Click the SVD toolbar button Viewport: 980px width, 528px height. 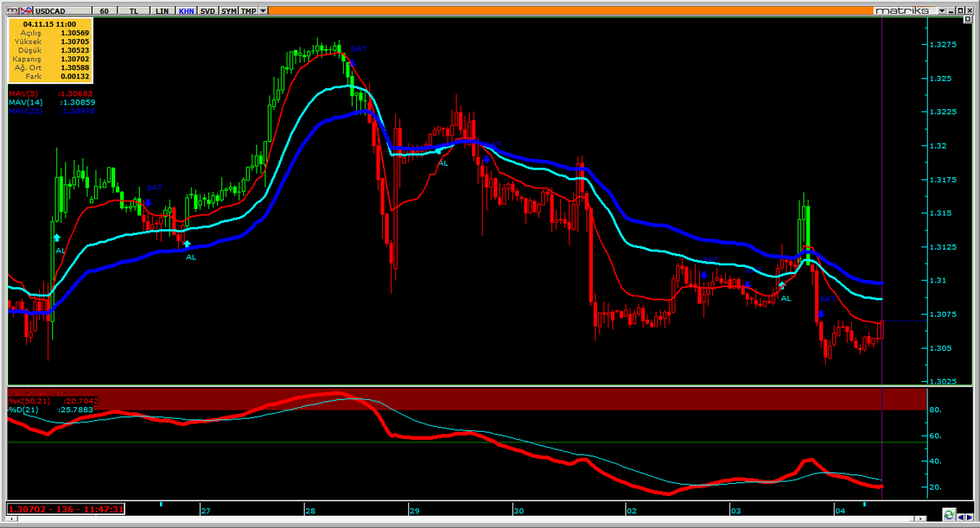click(x=207, y=11)
